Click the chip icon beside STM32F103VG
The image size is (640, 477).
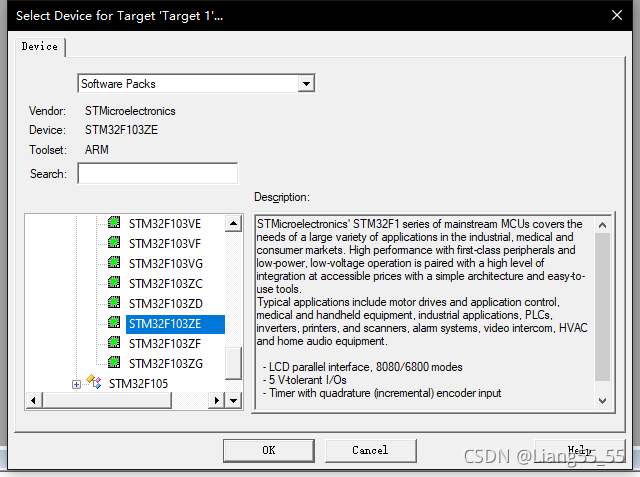point(114,262)
